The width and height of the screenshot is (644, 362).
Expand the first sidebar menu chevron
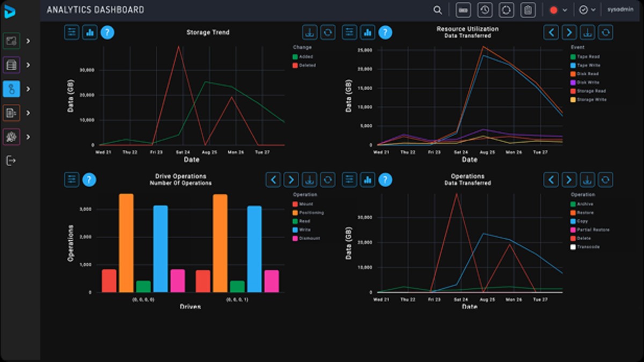click(28, 41)
